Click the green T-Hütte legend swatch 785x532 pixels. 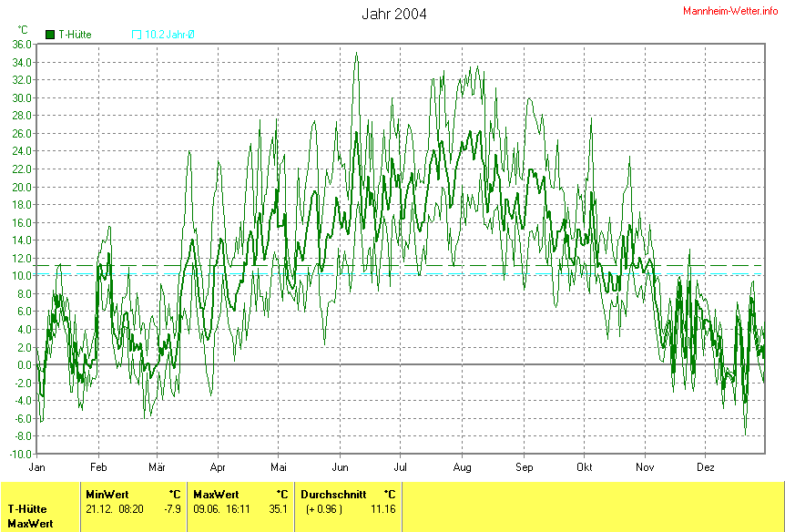coord(50,35)
